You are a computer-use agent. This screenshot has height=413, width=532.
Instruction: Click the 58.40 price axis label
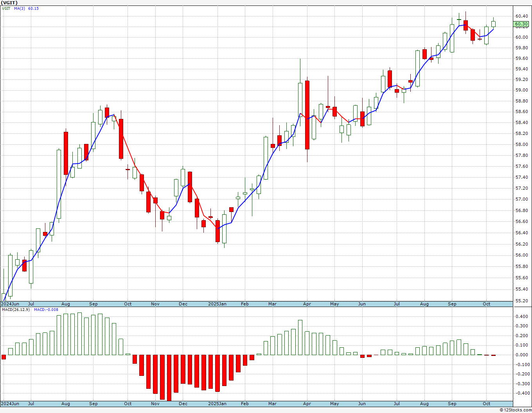click(521, 123)
